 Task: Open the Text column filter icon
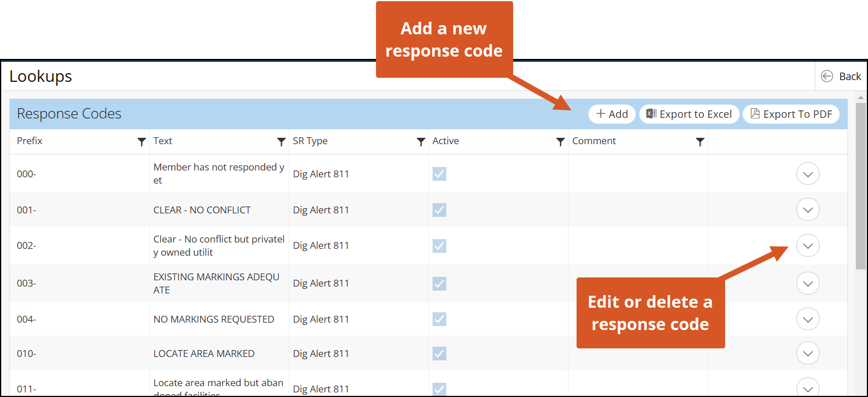281,142
